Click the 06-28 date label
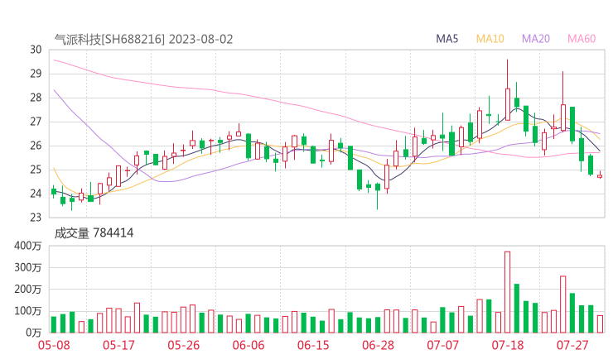The width and height of the screenshot is (613, 364). click(x=378, y=345)
